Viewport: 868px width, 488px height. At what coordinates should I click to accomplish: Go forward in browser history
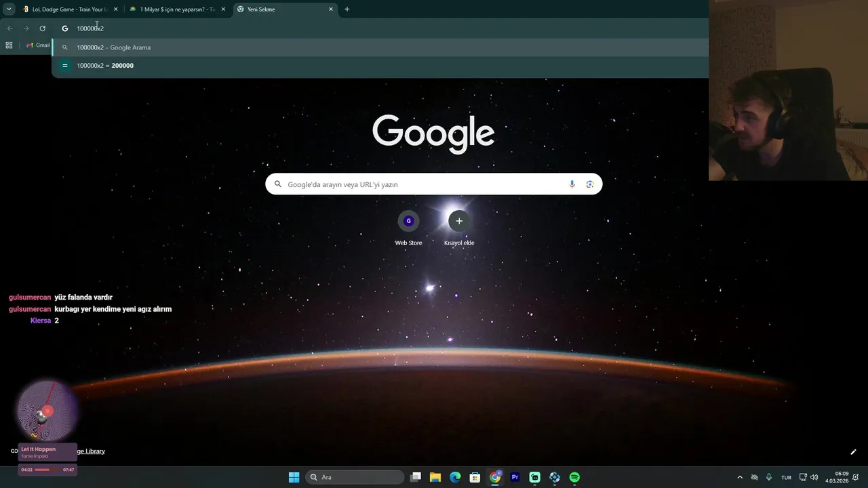pyautogui.click(x=26, y=28)
